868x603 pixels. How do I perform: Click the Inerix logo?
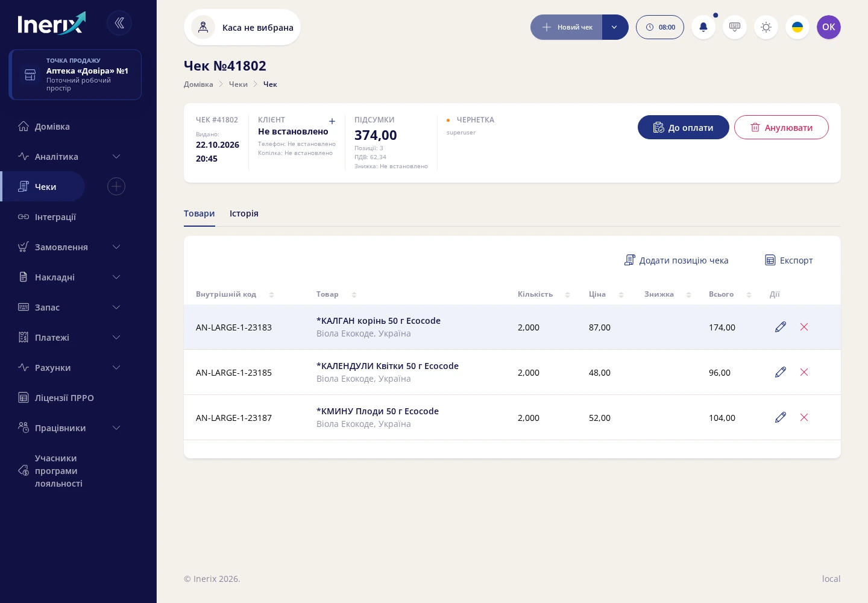click(x=52, y=24)
